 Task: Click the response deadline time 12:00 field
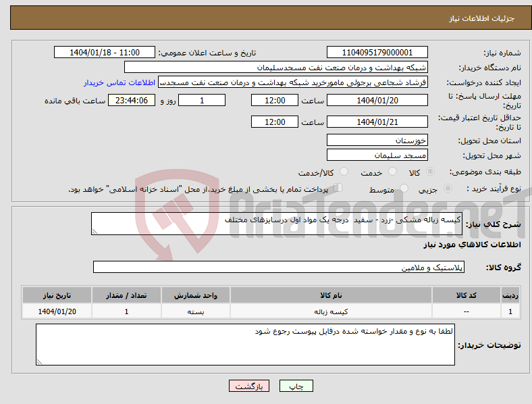click(275, 100)
